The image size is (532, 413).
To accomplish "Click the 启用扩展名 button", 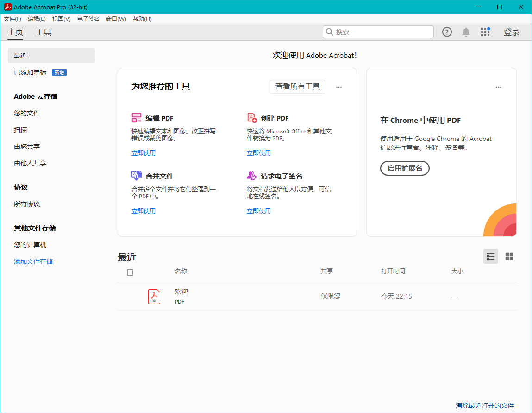I will [x=405, y=168].
